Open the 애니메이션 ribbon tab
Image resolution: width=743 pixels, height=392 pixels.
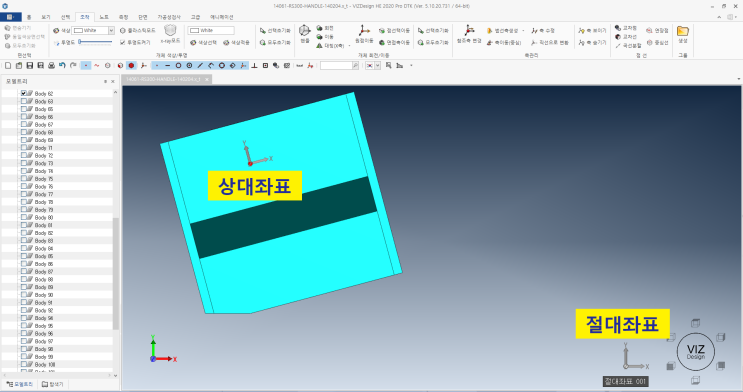pyautogui.click(x=222, y=17)
